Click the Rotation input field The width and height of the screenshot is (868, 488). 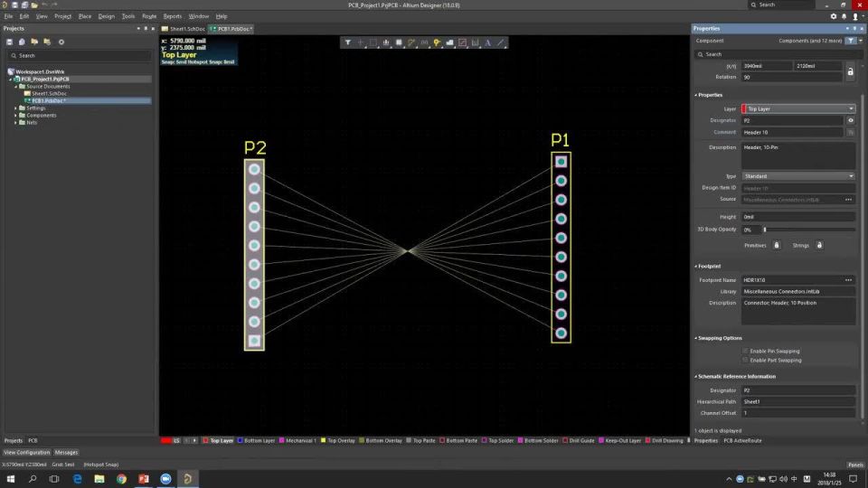[792, 78]
